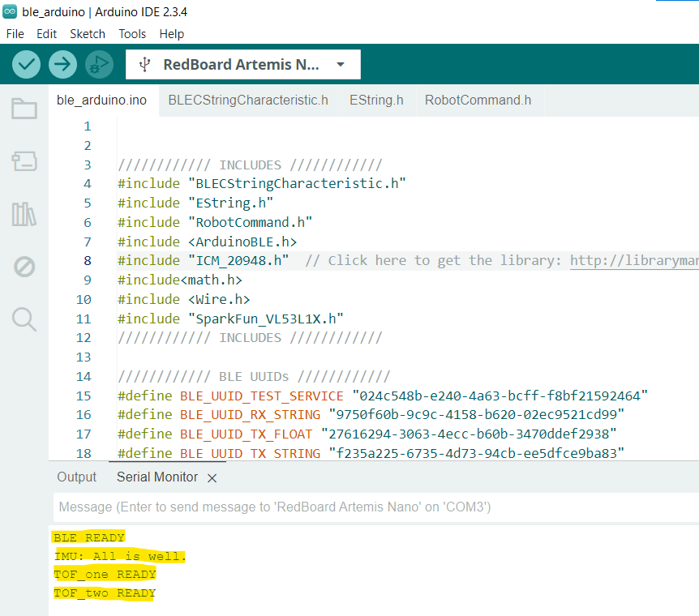Open the Search magnifier sidebar icon
Viewport: 699px width, 616px height.
pos(24,319)
